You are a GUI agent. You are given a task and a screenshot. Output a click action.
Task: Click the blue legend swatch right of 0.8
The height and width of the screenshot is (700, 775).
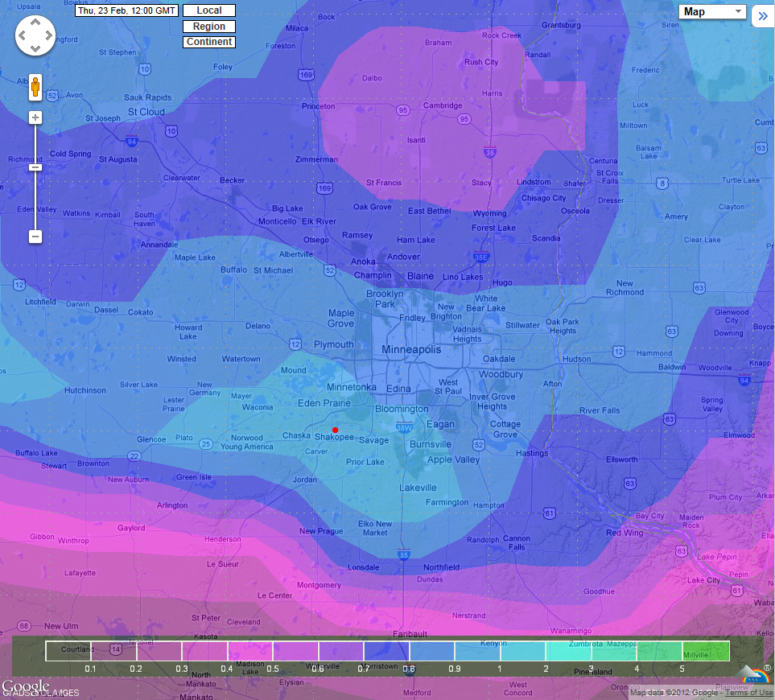pos(432,651)
